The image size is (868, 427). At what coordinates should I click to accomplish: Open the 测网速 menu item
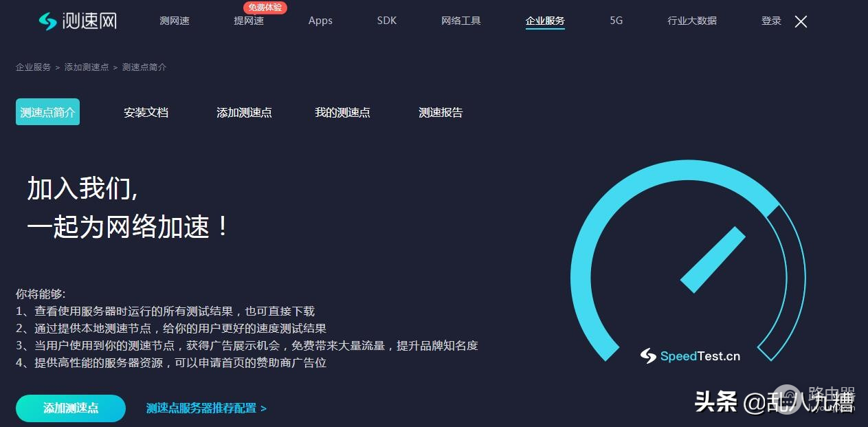[x=175, y=21]
